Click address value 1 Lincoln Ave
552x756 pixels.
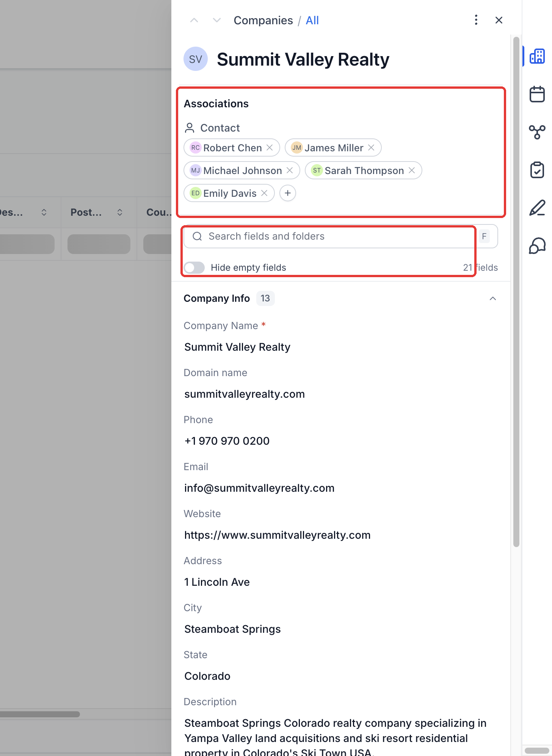point(217,582)
